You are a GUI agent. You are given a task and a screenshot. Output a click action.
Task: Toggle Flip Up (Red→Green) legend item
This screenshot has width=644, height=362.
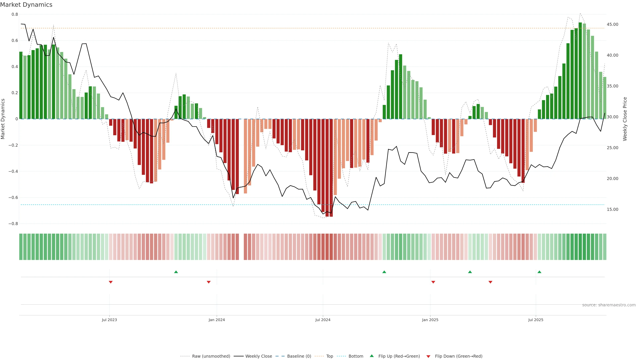click(399, 356)
